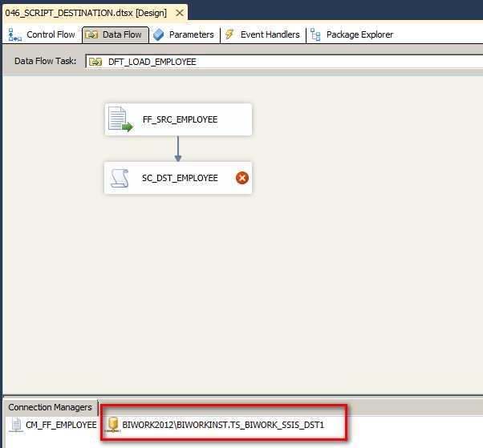This screenshot has height=448, width=483.
Task: Click the Control Flow tab icon
Action: click(x=14, y=34)
